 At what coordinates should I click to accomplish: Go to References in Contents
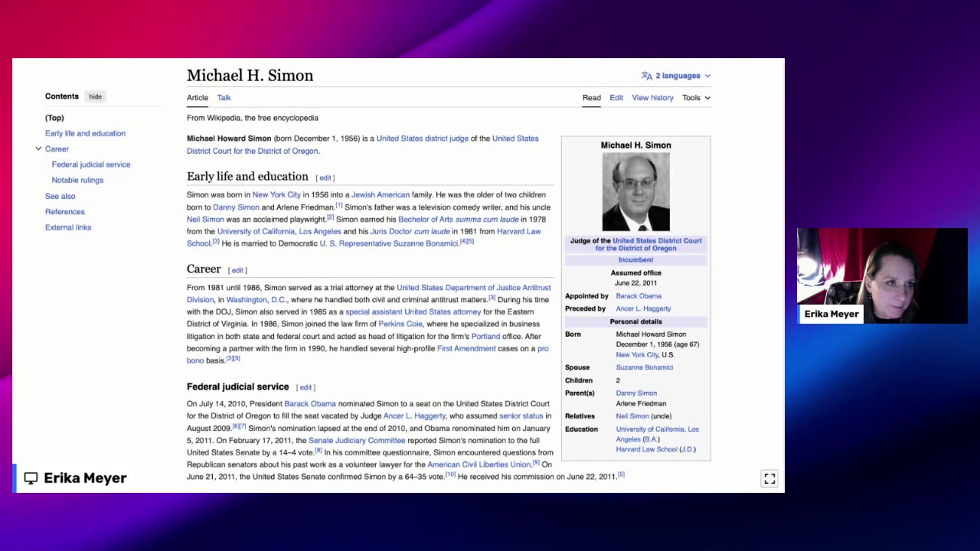(x=65, y=212)
